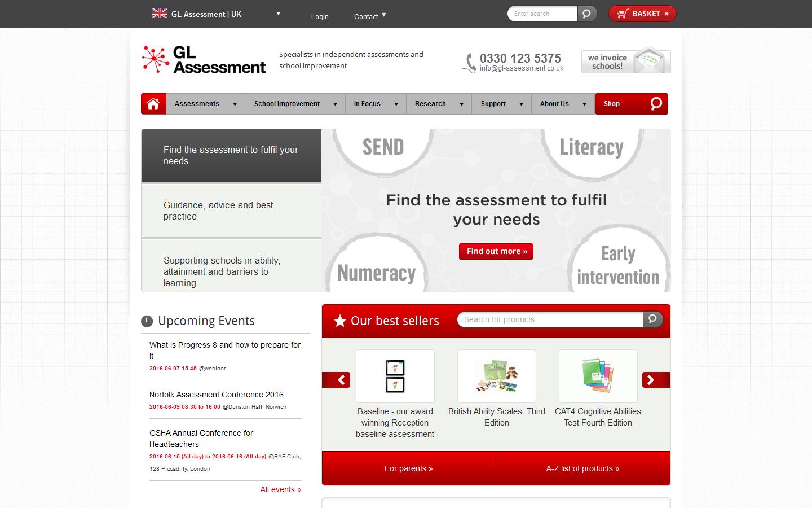The height and width of the screenshot is (508, 812).
Task: Click the 'Find out more' button
Action: 496,251
